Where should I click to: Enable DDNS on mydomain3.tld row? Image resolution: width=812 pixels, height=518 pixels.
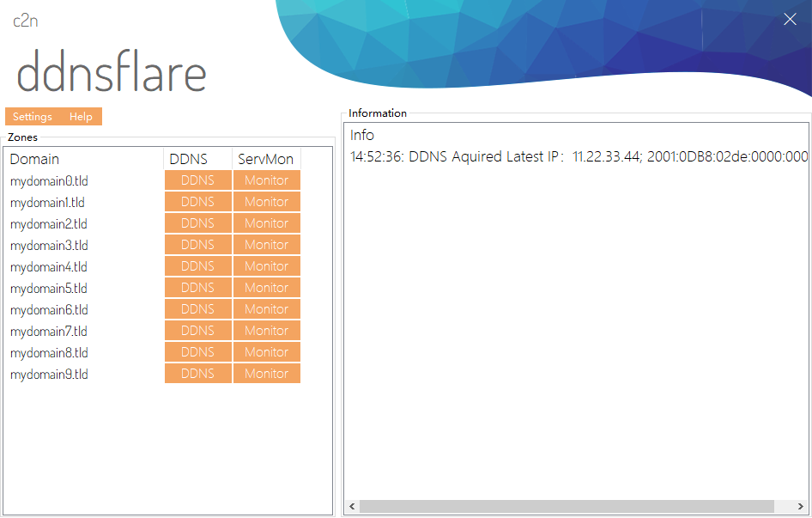[x=197, y=245]
